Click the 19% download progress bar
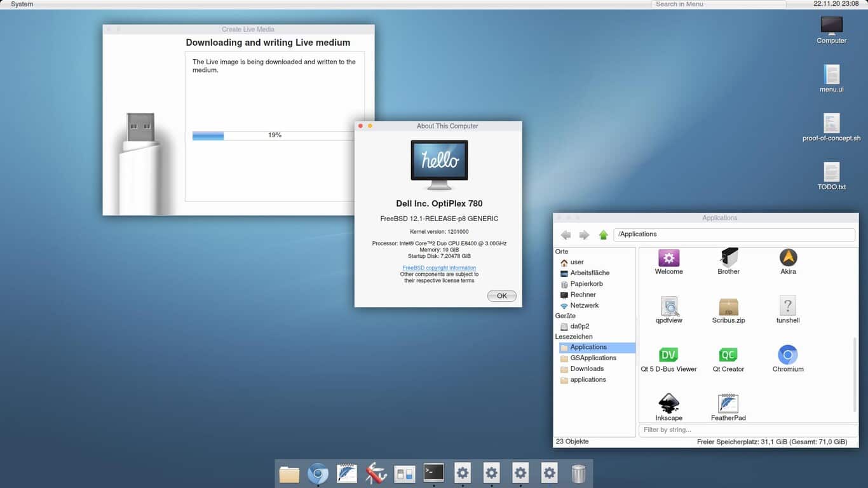 [x=274, y=135]
